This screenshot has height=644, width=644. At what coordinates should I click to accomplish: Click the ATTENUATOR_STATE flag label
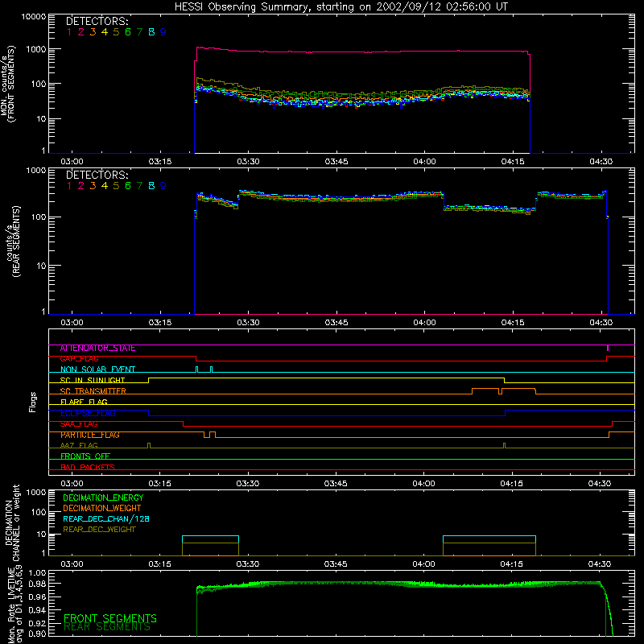click(97, 349)
